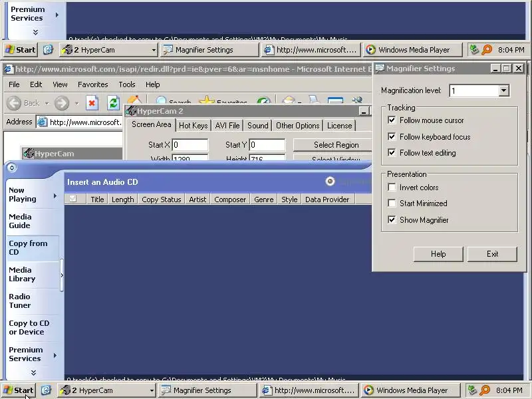The image size is (532, 399).
Task: Click the Start Y input field
Action: [x=267, y=145]
